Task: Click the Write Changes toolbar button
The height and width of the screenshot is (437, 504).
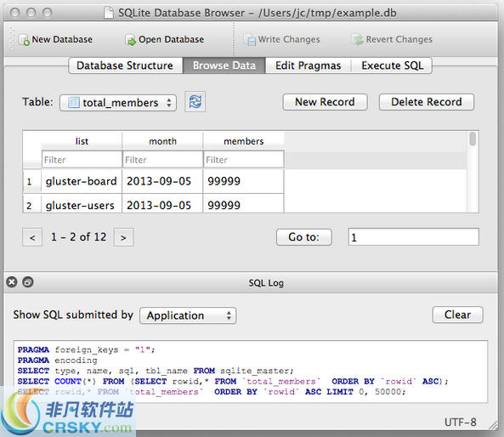Action: 281,40
